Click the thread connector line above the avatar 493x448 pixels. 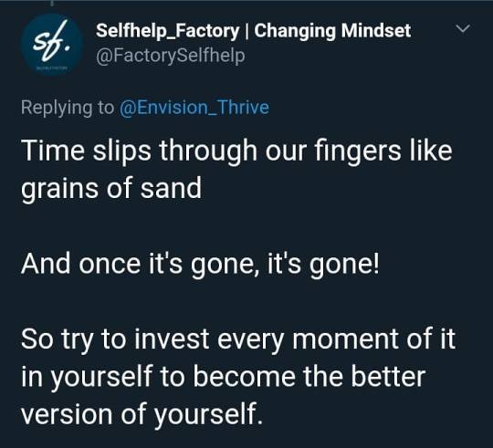pyautogui.click(x=52, y=3)
